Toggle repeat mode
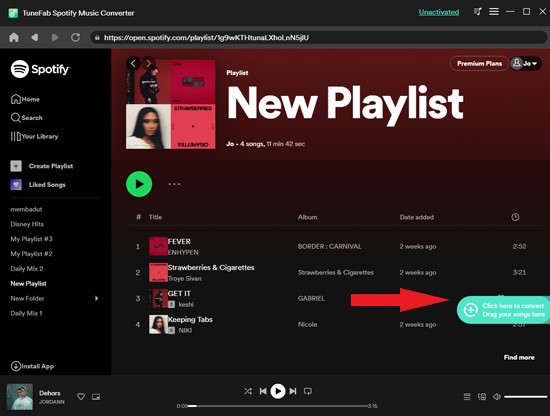550x416 pixels. coord(308,391)
